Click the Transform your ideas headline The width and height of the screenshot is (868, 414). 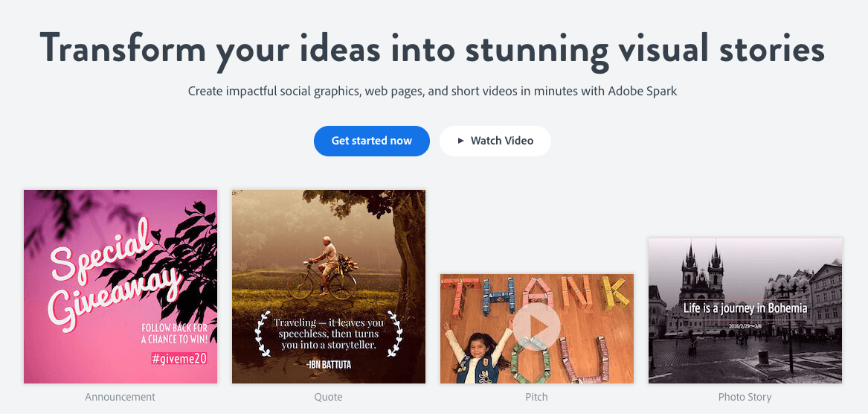432,49
